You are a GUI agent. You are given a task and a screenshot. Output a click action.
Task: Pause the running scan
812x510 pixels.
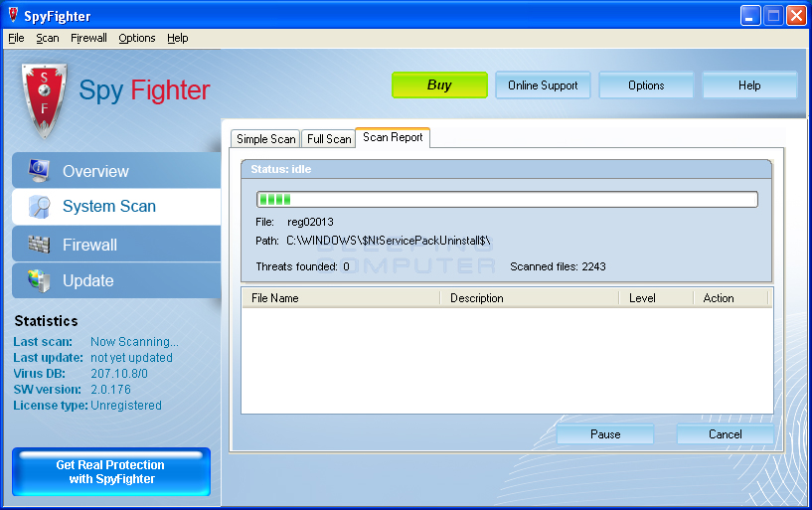click(x=604, y=434)
